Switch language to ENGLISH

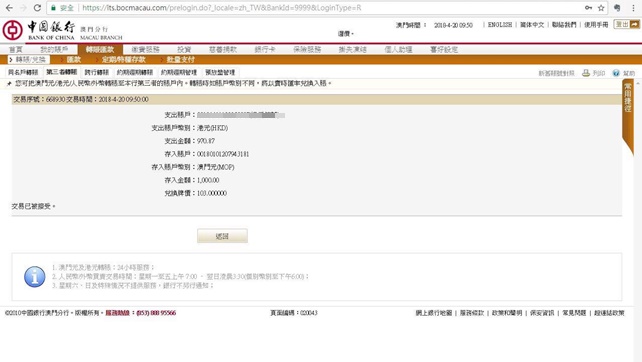coord(500,25)
